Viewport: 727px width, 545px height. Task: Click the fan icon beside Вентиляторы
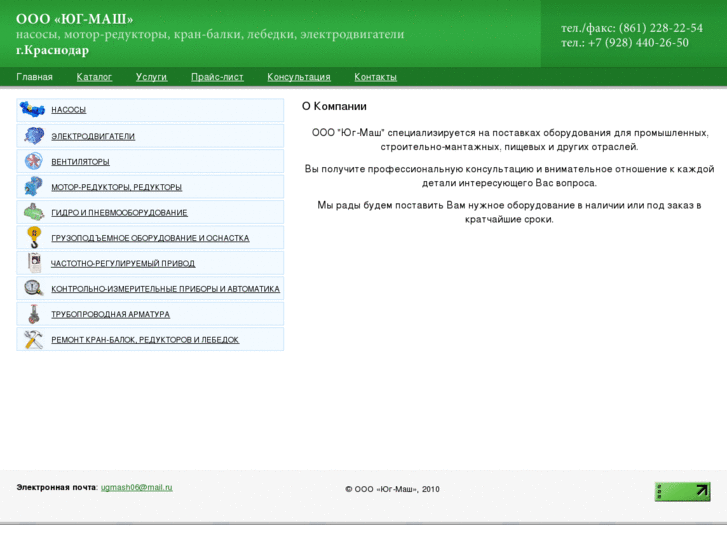pos(33,161)
